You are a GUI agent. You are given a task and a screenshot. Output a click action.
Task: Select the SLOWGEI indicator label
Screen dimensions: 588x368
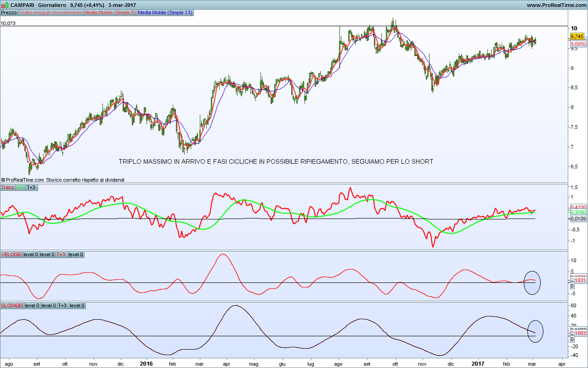point(11,305)
